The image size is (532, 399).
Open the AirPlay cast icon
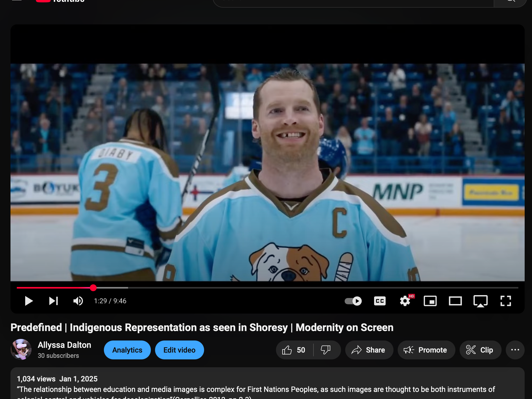pyautogui.click(x=480, y=301)
